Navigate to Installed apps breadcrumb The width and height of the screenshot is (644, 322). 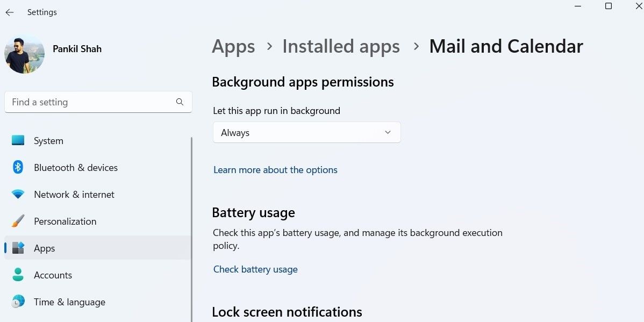pos(341,46)
